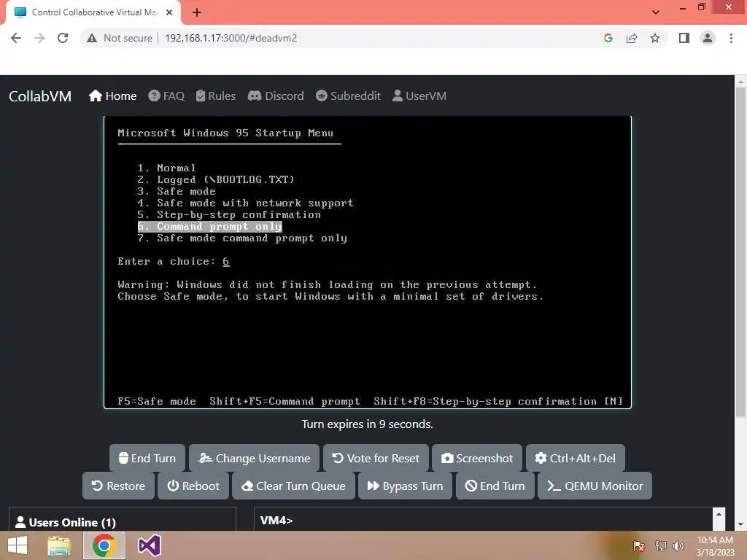Take a VM Screenshot
This screenshot has width=747, height=560.
coord(477,458)
